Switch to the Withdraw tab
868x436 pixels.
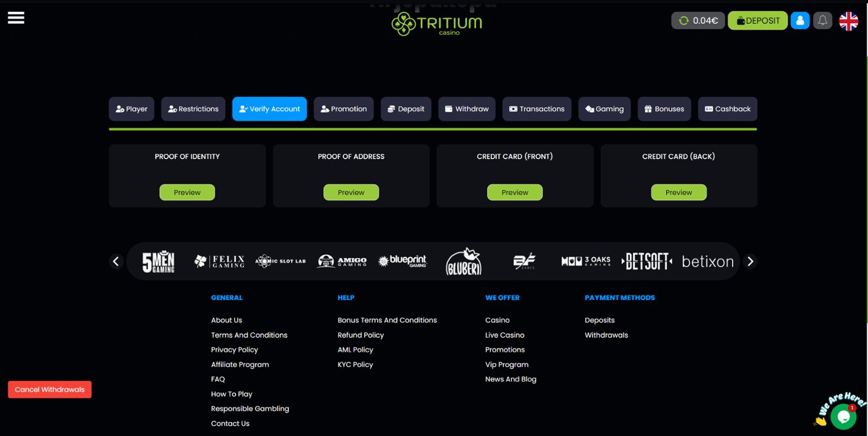pos(466,109)
